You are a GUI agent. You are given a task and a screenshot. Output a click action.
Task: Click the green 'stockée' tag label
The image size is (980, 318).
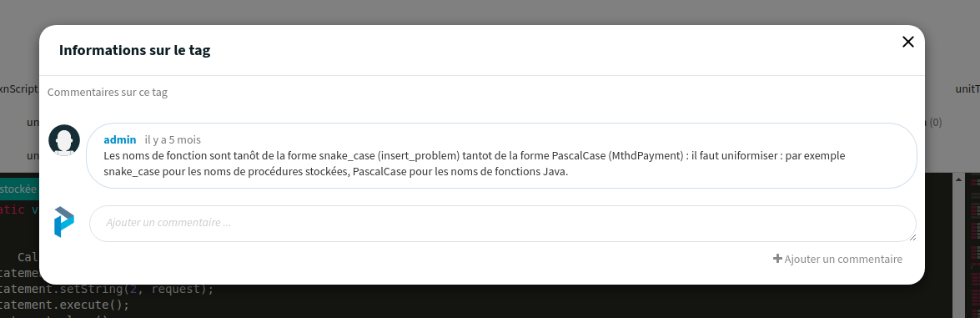click(x=19, y=188)
